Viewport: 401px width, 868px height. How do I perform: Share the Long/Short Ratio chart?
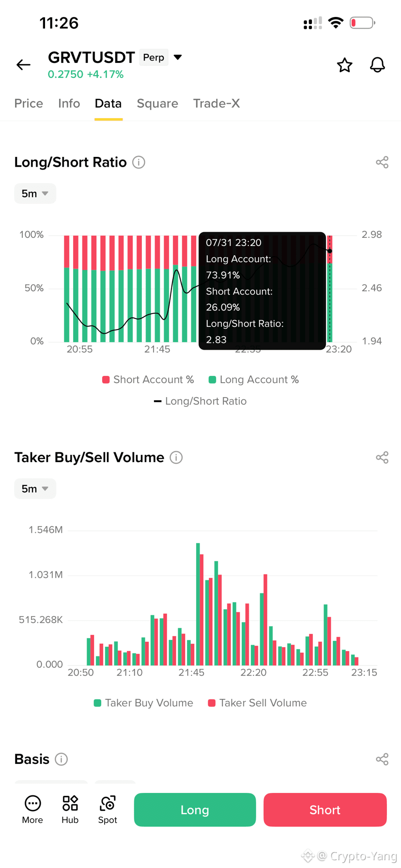(x=382, y=162)
